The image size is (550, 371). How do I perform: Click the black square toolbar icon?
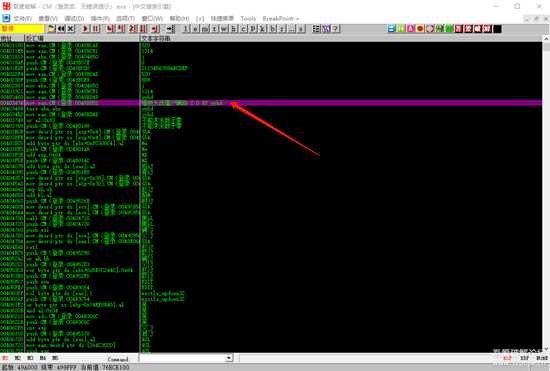pos(497,29)
